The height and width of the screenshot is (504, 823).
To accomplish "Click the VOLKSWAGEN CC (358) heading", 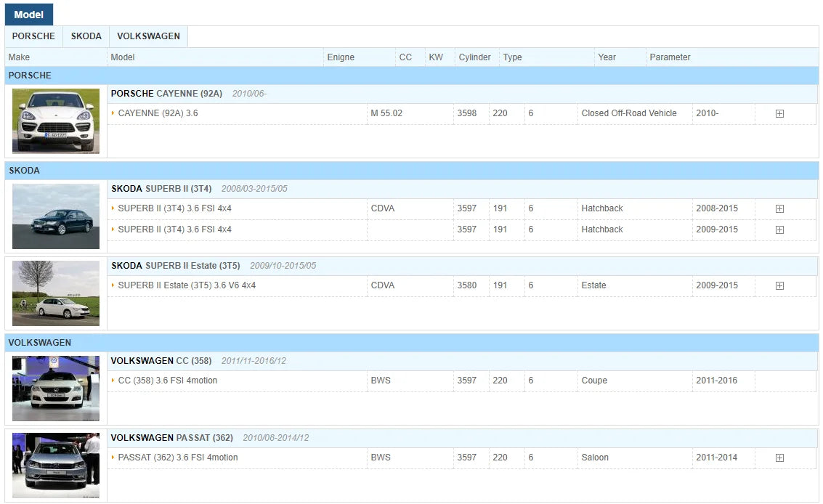I will coord(161,361).
